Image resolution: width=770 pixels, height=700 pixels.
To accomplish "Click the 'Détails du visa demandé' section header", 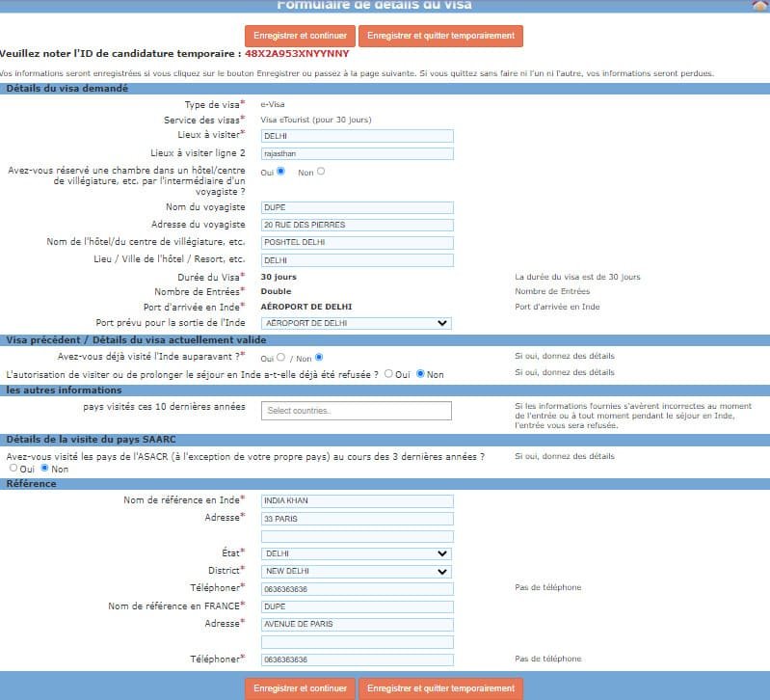I will 385,89.
